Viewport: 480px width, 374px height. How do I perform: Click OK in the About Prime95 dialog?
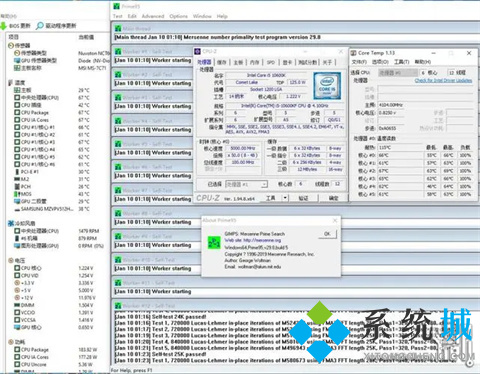tap(327, 234)
